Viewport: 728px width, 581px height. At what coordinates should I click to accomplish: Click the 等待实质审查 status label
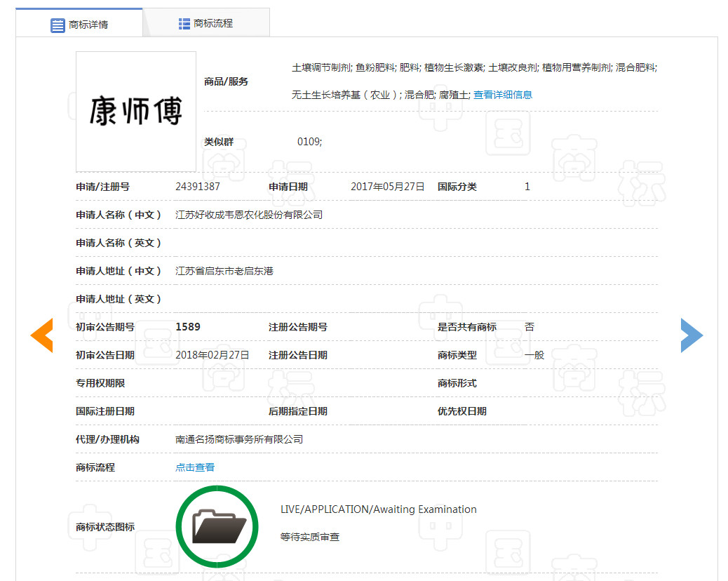(x=310, y=537)
